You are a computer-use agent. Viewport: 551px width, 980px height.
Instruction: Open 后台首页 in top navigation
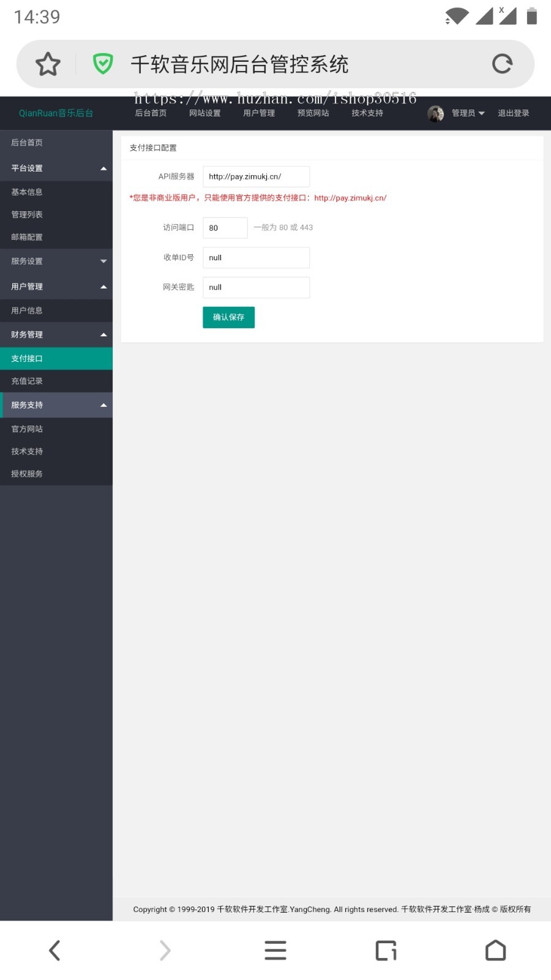(x=151, y=113)
